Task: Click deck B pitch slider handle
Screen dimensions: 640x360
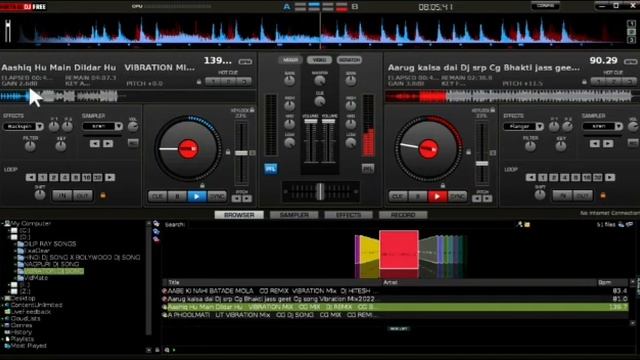Action: (482, 163)
